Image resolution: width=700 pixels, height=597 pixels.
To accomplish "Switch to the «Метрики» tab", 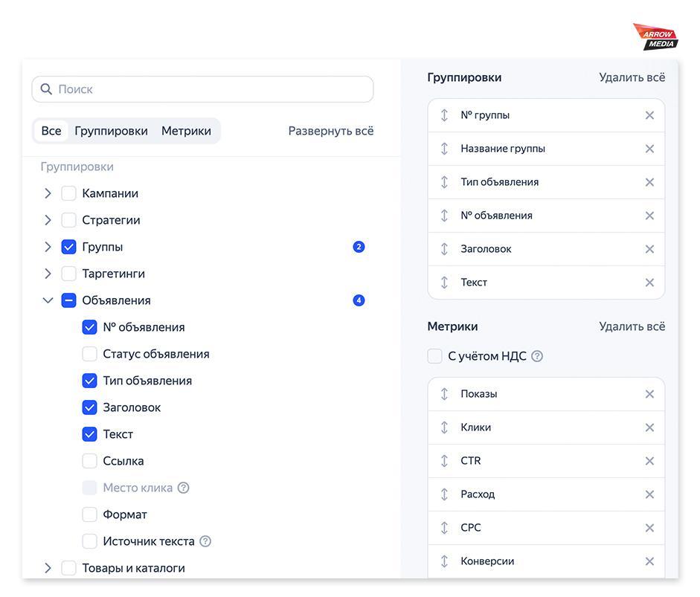I will (x=185, y=130).
